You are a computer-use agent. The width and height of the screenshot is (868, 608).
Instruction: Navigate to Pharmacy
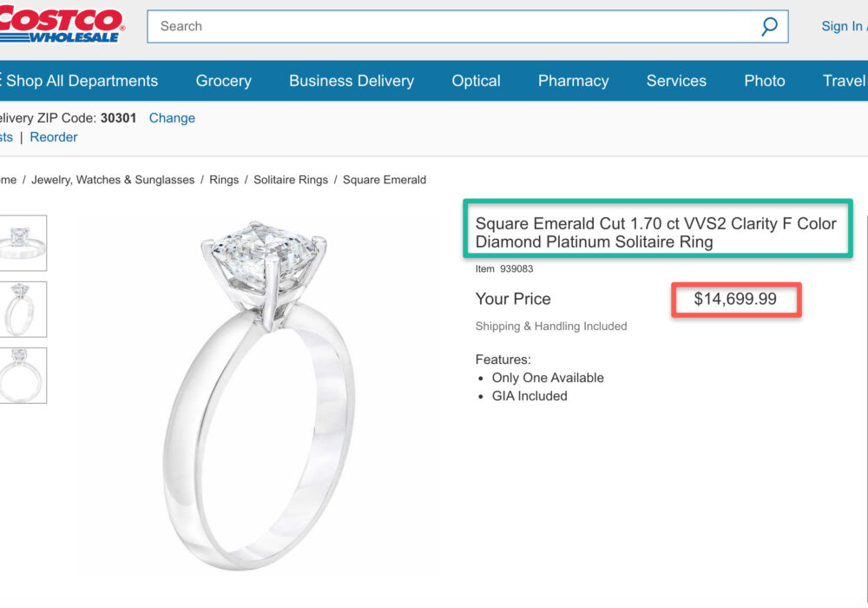(573, 81)
